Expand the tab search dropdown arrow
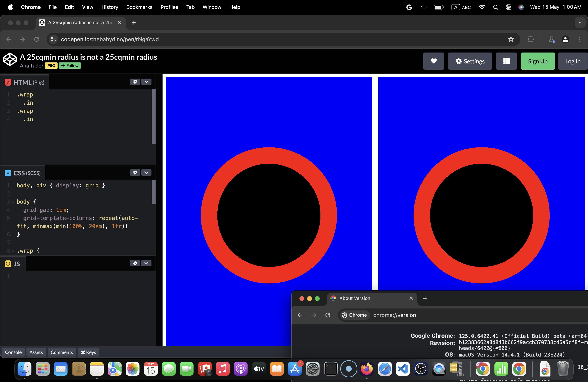The height and width of the screenshot is (382, 588). click(580, 23)
